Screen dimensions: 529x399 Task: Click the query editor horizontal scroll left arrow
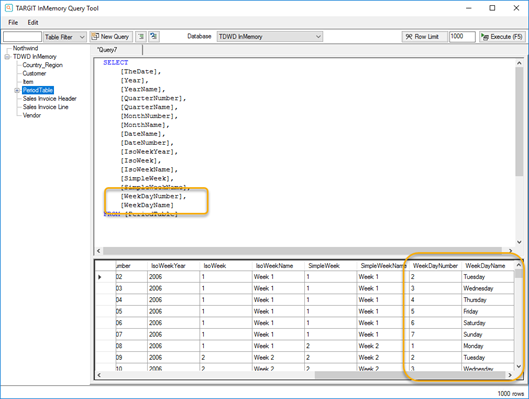tap(99, 251)
